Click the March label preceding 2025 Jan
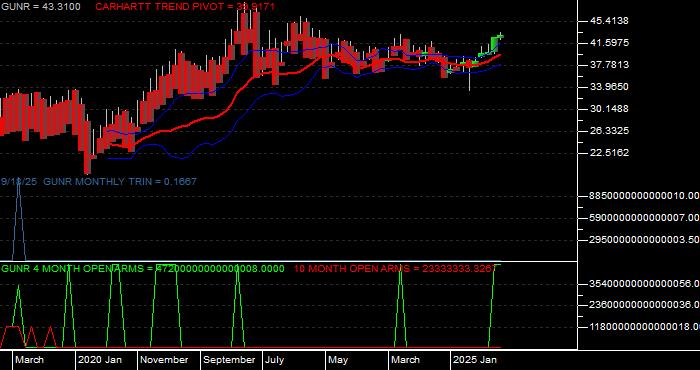Viewport: 700px width, 370px height. [406, 360]
